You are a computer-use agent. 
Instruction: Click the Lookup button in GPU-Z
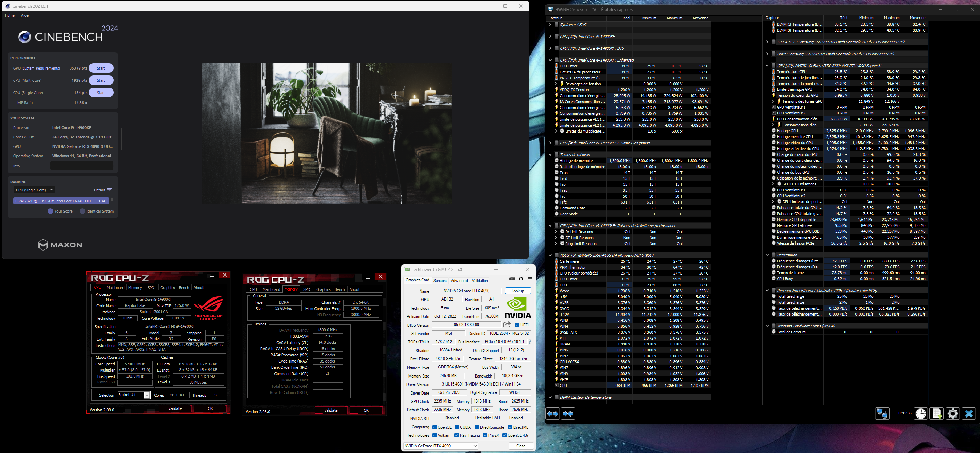pos(517,291)
